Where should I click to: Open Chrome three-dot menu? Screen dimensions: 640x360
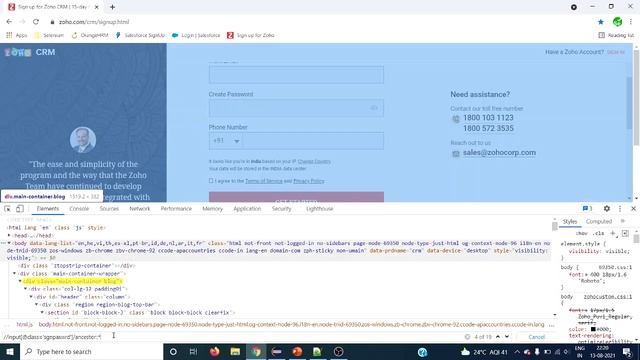[631, 22]
